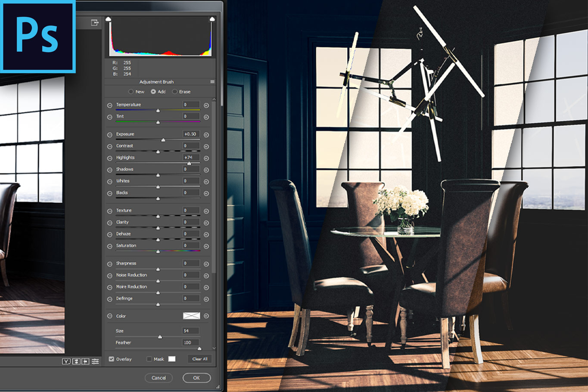The height and width of the screenshot is (392, 588).
Task: Select the New brush mode radio button
Action: (x=131, y=91)
